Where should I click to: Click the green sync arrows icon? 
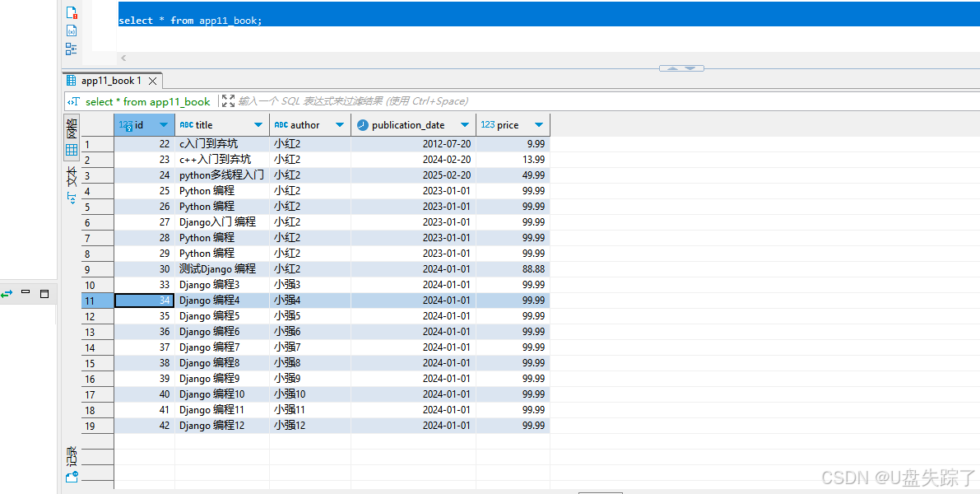(7, 293)
